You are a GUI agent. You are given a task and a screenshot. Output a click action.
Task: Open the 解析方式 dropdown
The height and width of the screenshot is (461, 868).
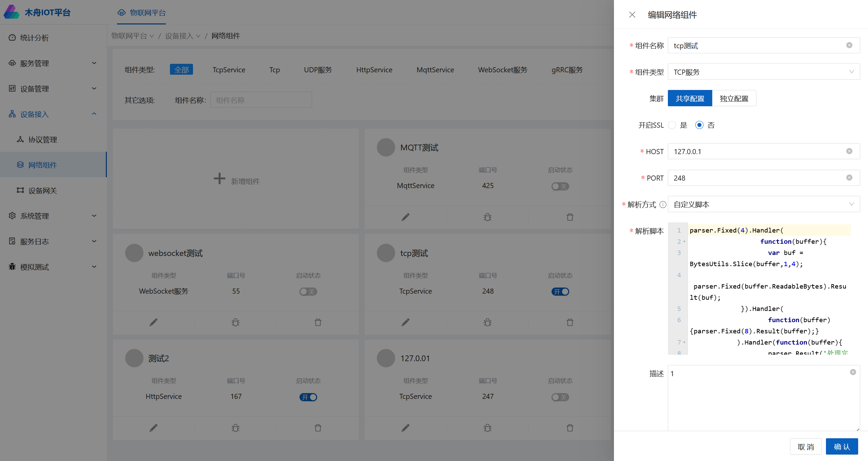pyautogui.click(x=764, y=204)
